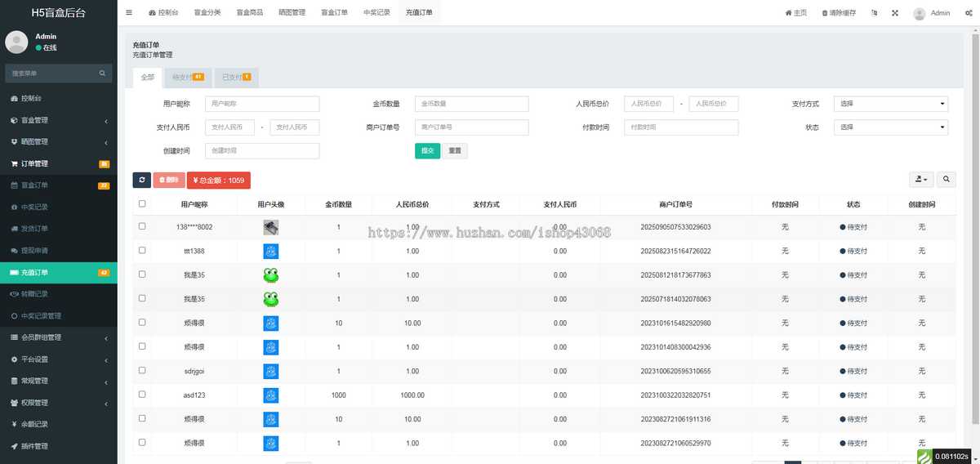
Task: Click the refresh icon button above the table
Action: pyautogui.click(x=141, y=180)
